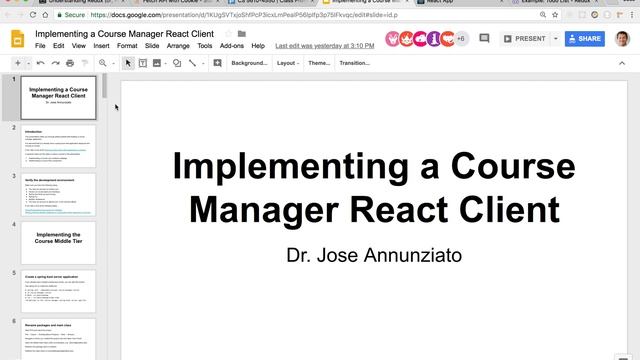The width and height of the screenshot is (640, 360).
Task: Collapse the menus with chevron
Action: pyautogui.click(x=622, y=63)
